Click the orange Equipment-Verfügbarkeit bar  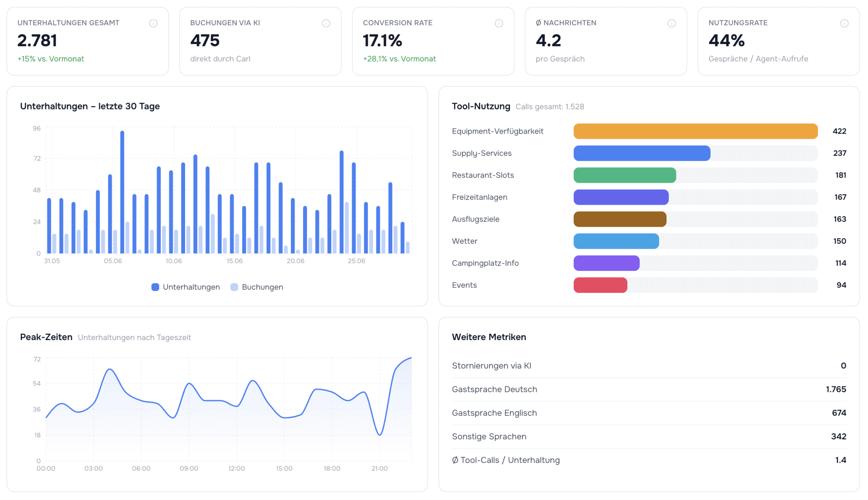[x=695, y=131]
